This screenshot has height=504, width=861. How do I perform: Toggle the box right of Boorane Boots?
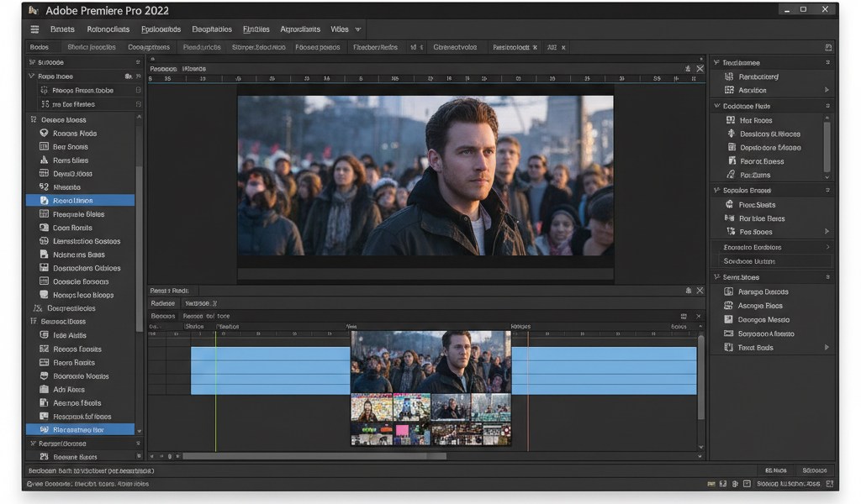point(139,456)
